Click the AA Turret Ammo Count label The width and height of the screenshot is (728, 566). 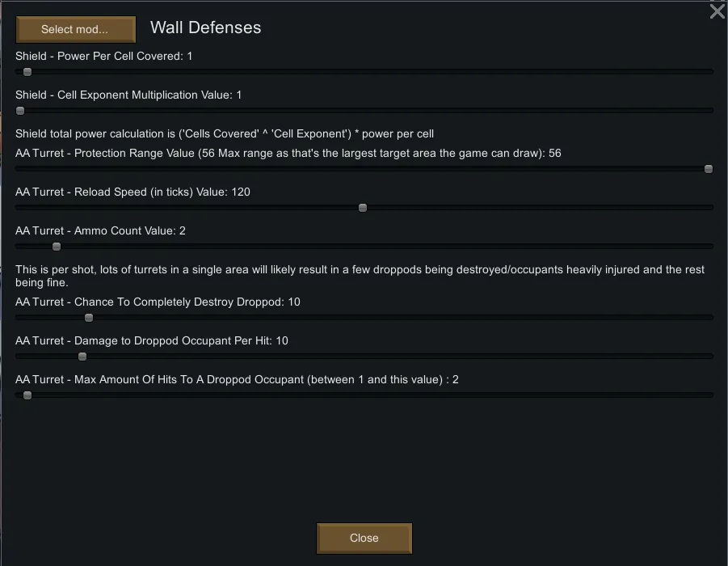[x=100, y=231]
